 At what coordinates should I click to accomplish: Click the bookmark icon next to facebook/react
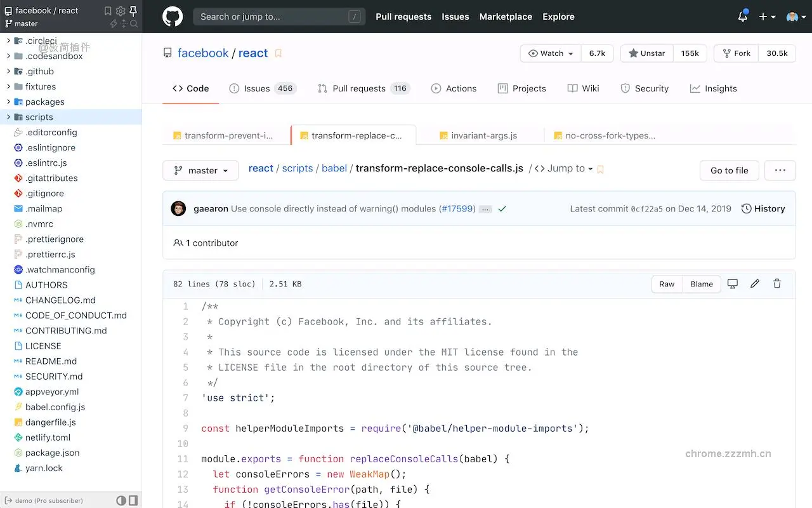277,53
